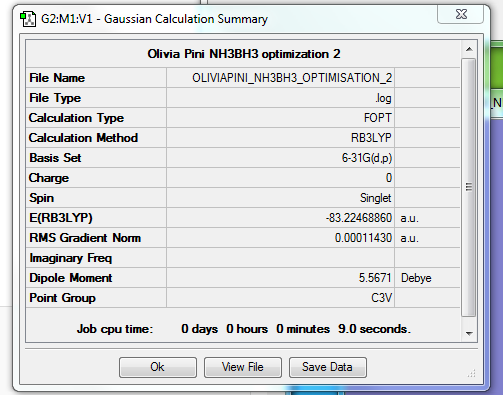Select the title 'Olivia Pini NH3BH3 optimization 2'

point(244,54)
